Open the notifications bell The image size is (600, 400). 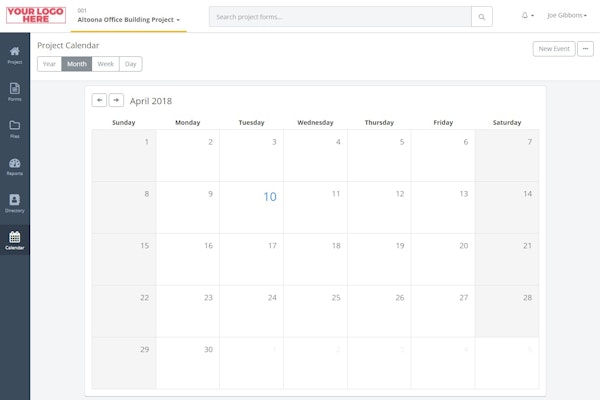coord(527,16)
